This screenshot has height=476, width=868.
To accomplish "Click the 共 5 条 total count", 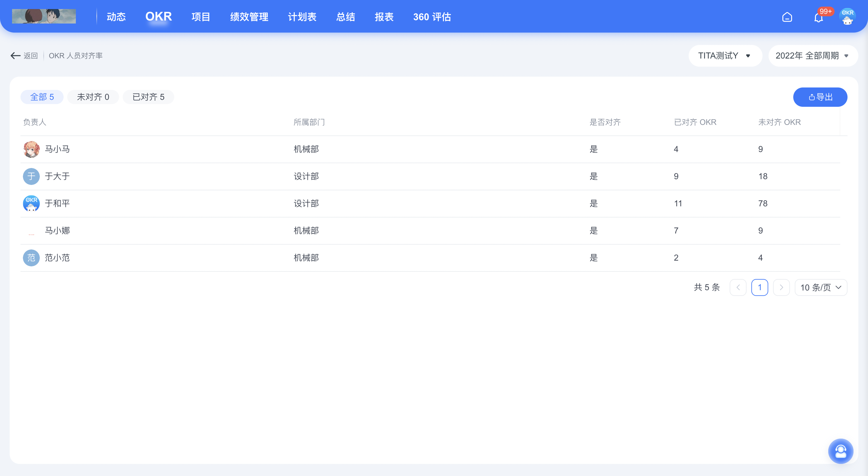I will [706, 287].
